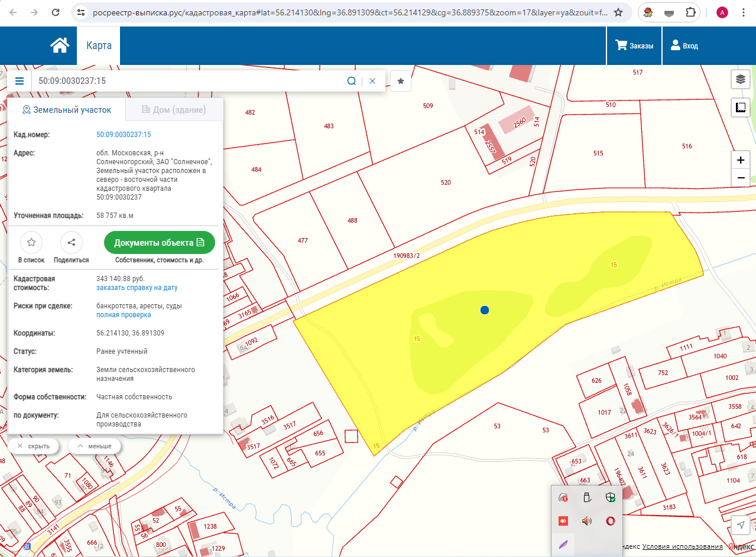Click the home icon in header
756x557 pixels.
[x=60, y=45]
